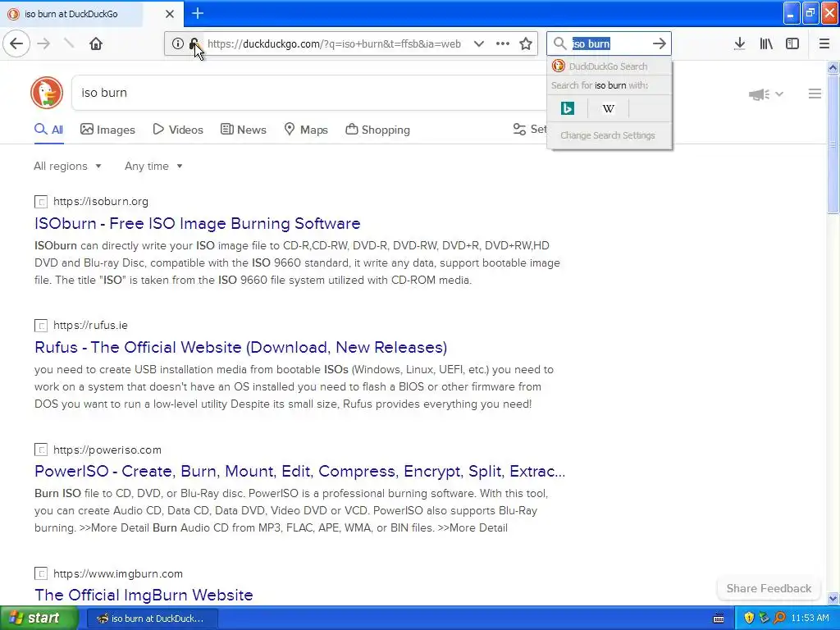This screenshot has height=630, width=840.
Task: Open the DuckDuckGo page side menu icon
Action: pyautogui.click(x=815, y=94)
